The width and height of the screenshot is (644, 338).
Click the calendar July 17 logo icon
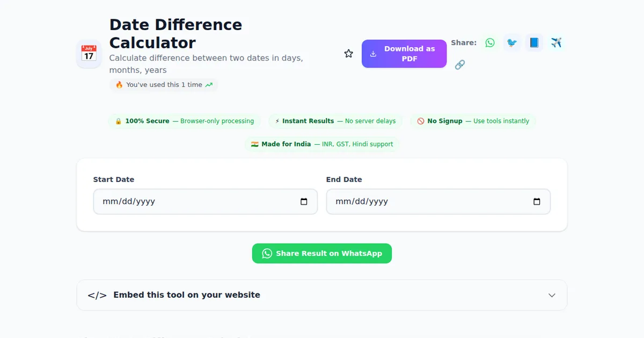pyautogui.click(x=89, y=54)
